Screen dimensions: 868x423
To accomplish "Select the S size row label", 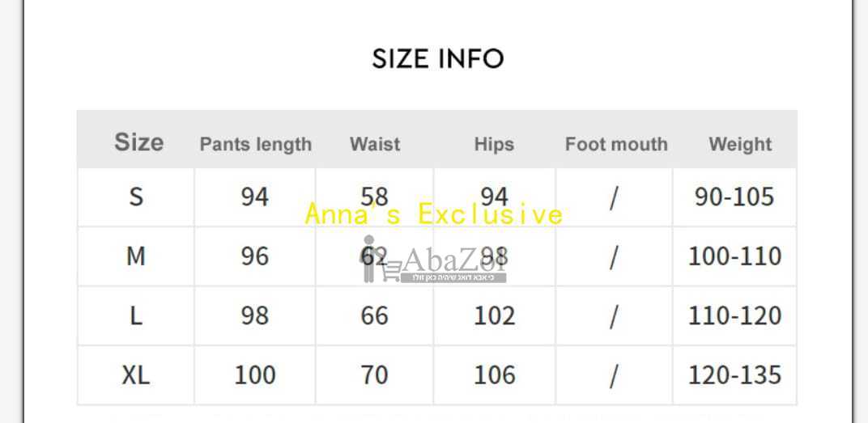I will coord(136,197).
